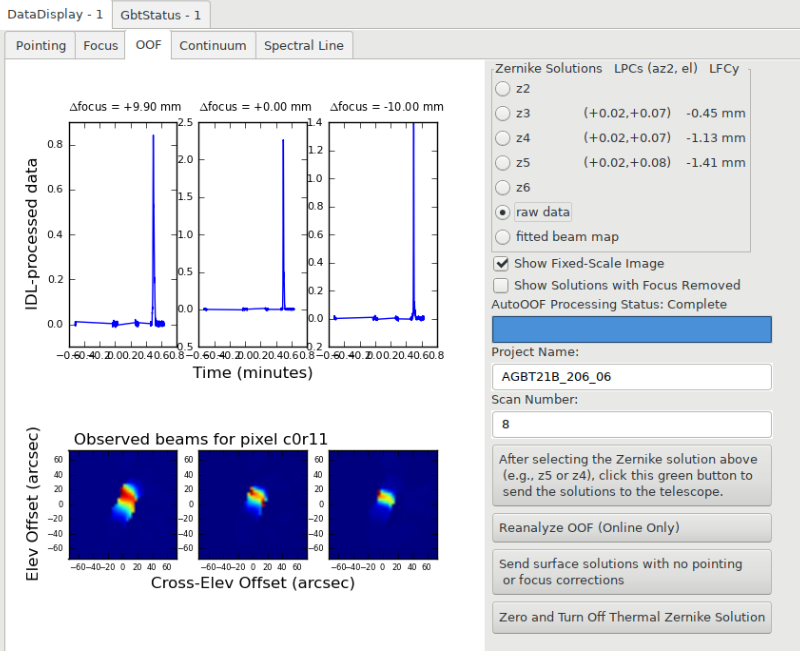
Task: Click the z4 LPCs value (+0.02,+0.07)
Action: (627, 138)
